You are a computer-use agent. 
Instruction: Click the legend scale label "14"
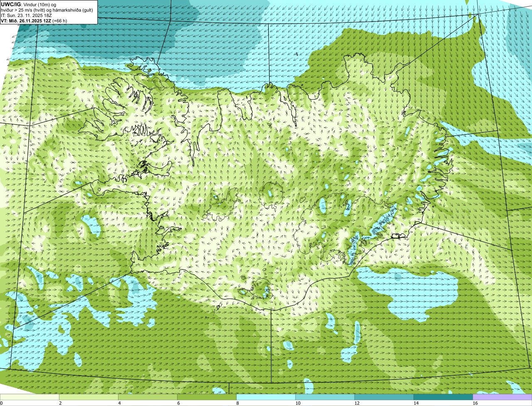pos(416,403)
